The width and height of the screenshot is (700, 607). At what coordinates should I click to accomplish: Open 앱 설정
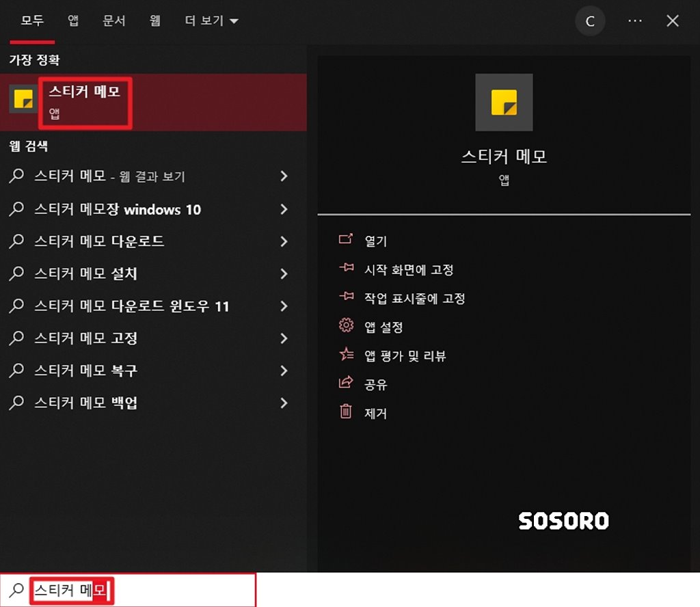point(383,327)
